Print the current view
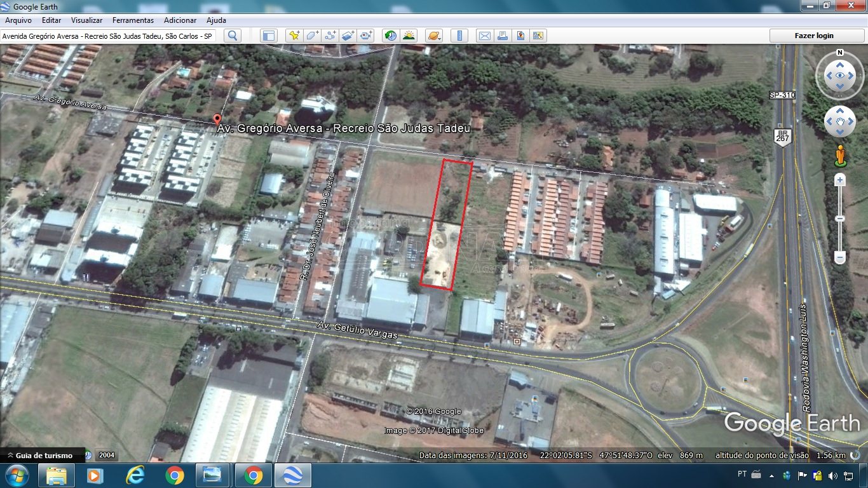 (502, 36)
